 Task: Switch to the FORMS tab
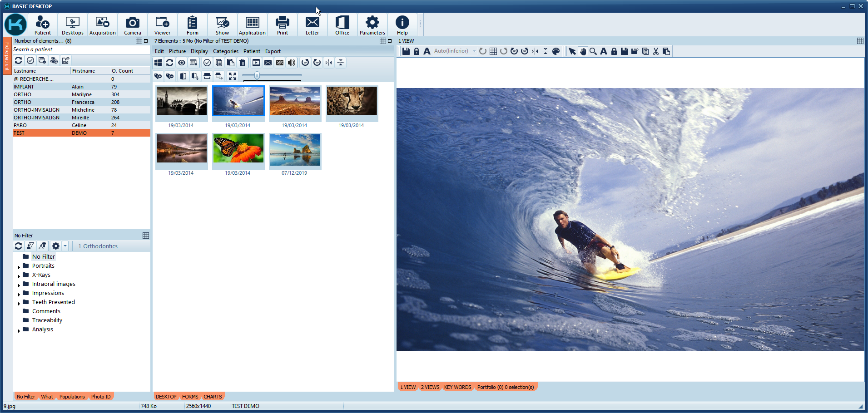click(190, 396)
